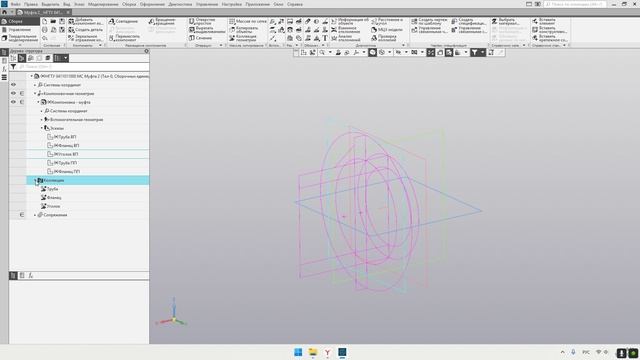
Task: Click the home icon on tab bar
Action: coord(4,12)
